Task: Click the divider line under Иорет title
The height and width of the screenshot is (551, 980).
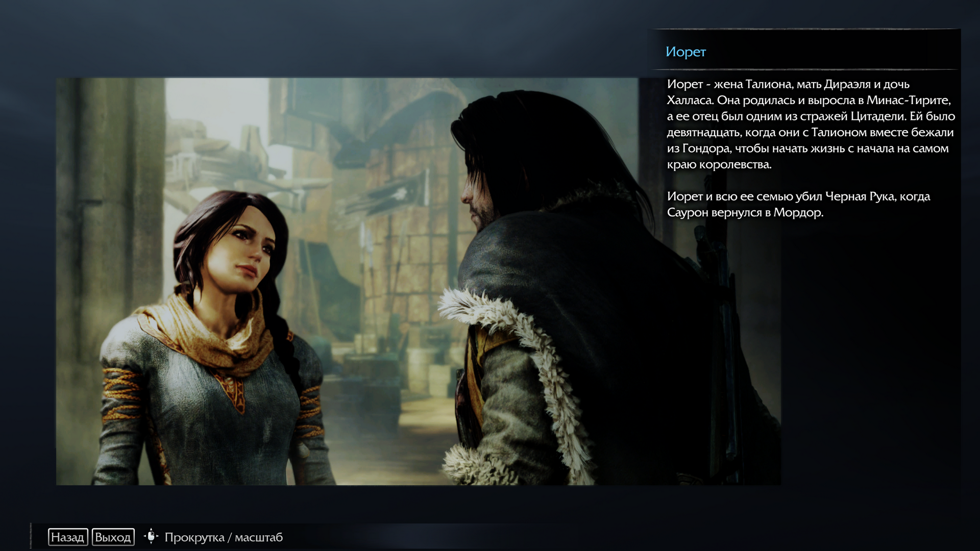Action: click(804, 70)
